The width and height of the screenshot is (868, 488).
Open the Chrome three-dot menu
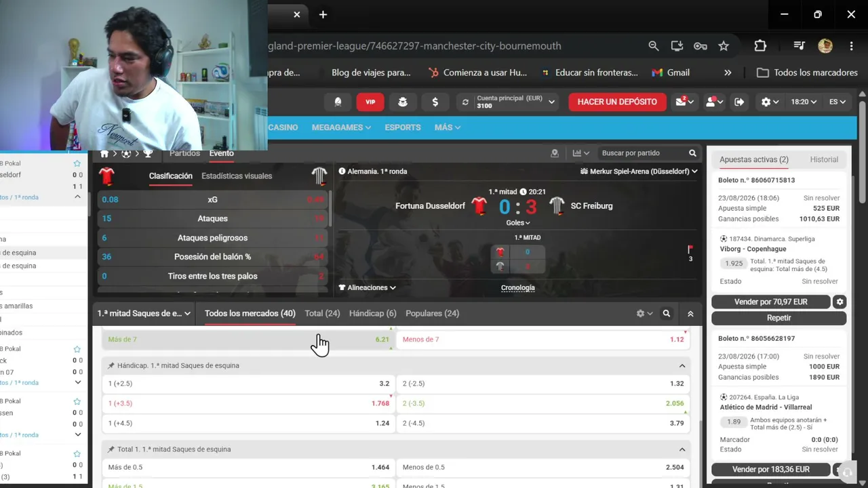click(x=851, y=46)
